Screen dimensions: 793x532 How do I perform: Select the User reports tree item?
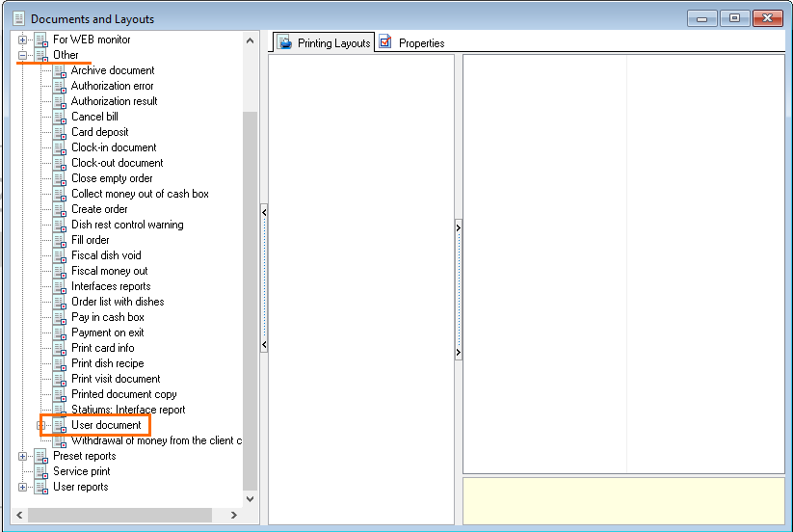(x=80, y=487)
